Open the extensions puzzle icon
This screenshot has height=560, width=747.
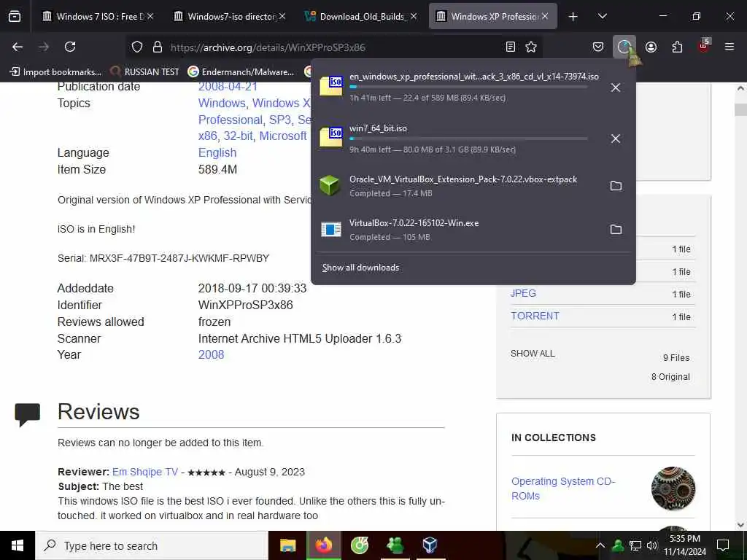point(677,47)
